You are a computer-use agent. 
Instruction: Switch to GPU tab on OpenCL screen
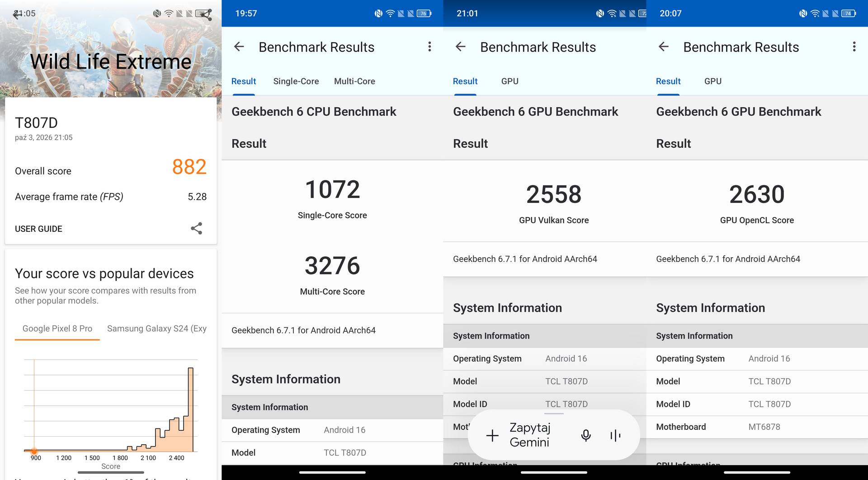[712, 81]
